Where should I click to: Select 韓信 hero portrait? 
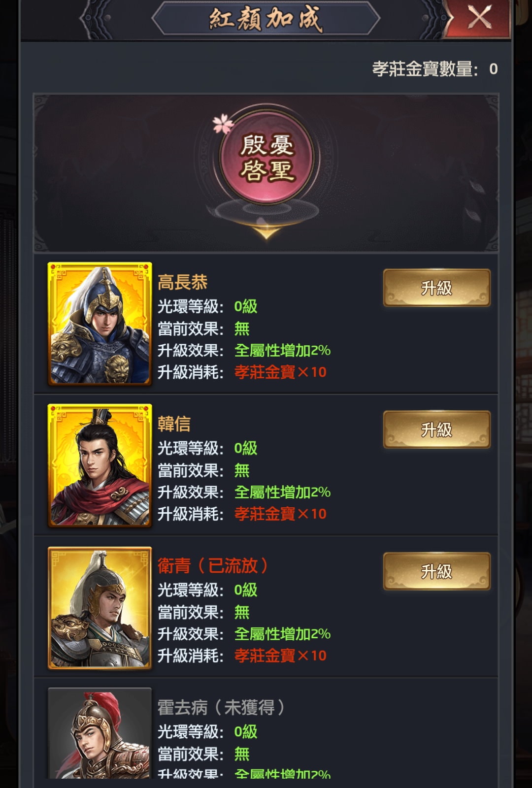pos(100,465)
